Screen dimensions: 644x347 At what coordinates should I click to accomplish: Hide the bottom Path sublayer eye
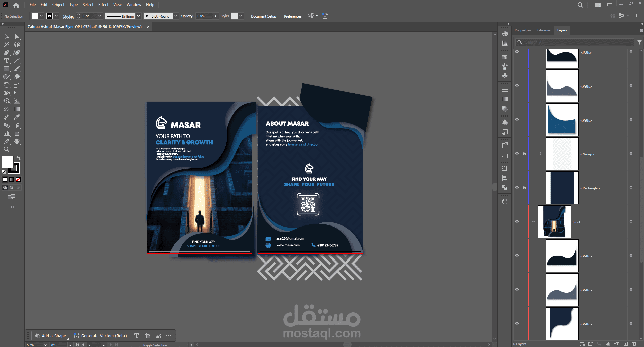pyautogui.click(x=517, y=323)
